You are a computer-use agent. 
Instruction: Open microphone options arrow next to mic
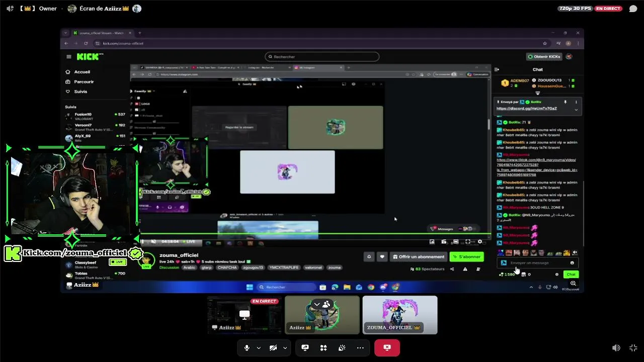coord(259,347)
